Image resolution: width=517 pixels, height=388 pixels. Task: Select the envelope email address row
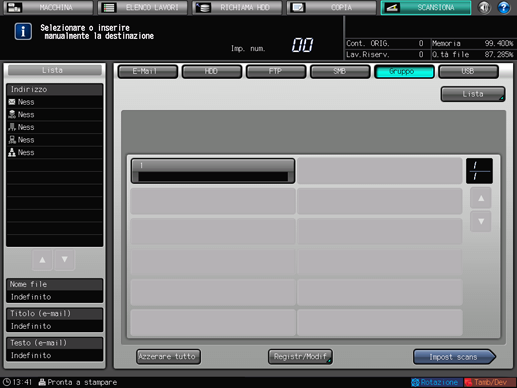tap(55, 102)
